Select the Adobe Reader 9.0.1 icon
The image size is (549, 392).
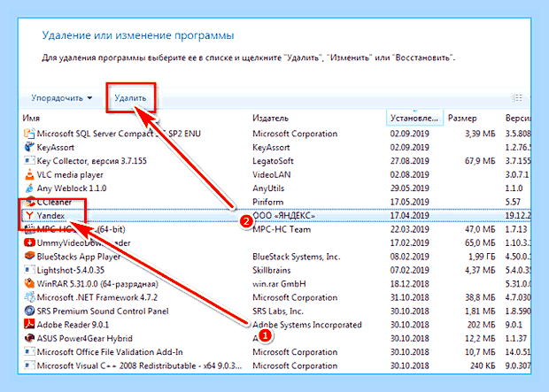pyautogui.click(x=29, y=325)
